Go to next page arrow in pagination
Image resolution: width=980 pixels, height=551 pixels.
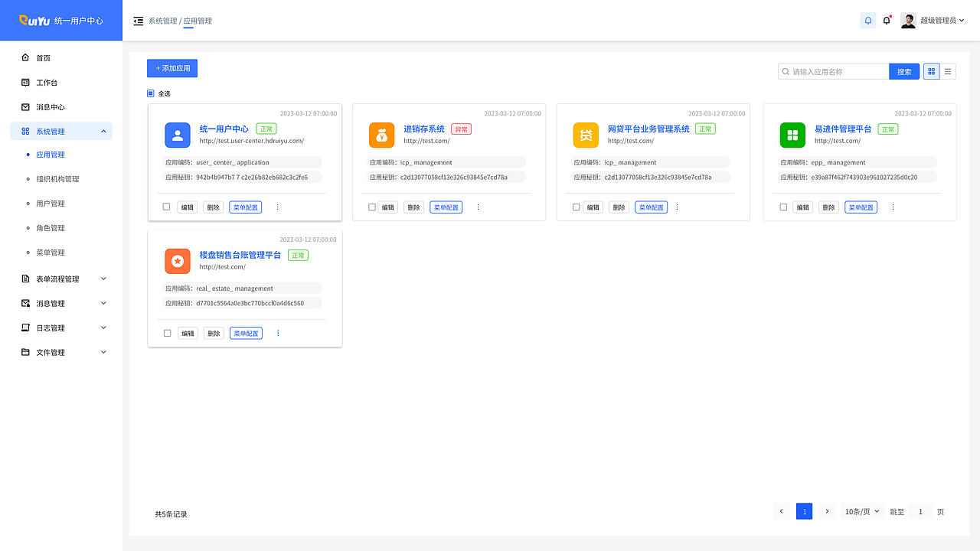click(x=827, y=511)
